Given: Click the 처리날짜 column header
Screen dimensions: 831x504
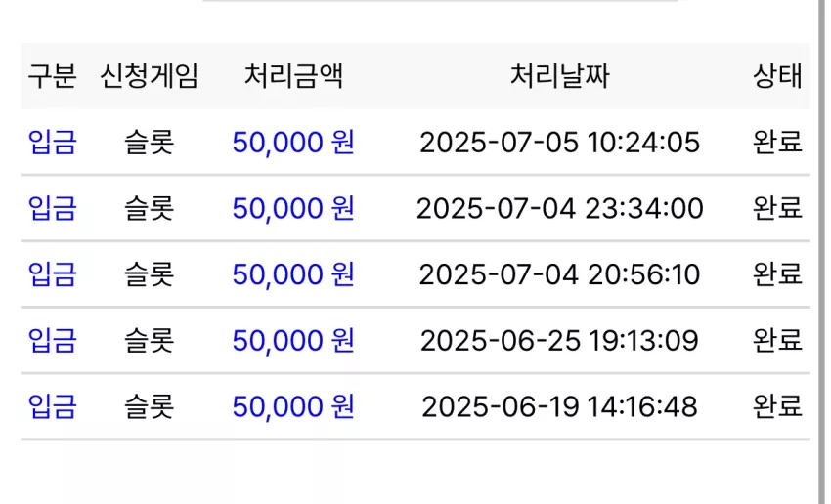Looking at the screenshot, I should [x=559, y=76].
